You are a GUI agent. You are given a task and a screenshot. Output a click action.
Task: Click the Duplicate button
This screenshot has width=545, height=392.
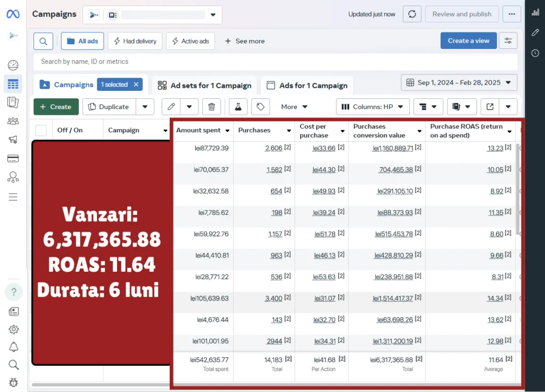[x=109, y=106]
